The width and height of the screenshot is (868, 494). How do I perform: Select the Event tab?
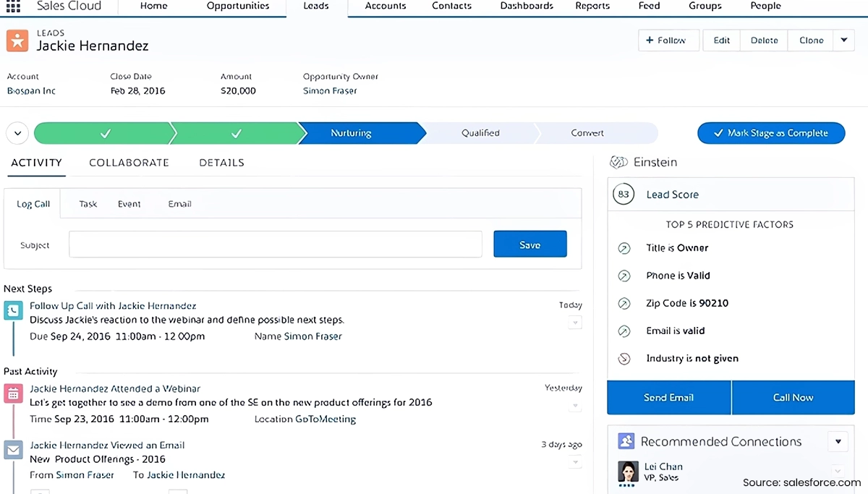point(129,204)
